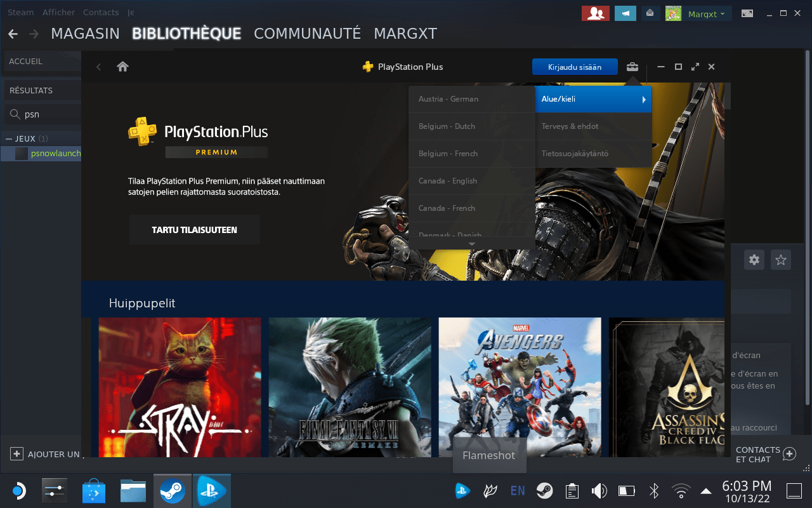Click AJOUTER UN jeu button
Screen dimensions: 812x508
(46, 454)
